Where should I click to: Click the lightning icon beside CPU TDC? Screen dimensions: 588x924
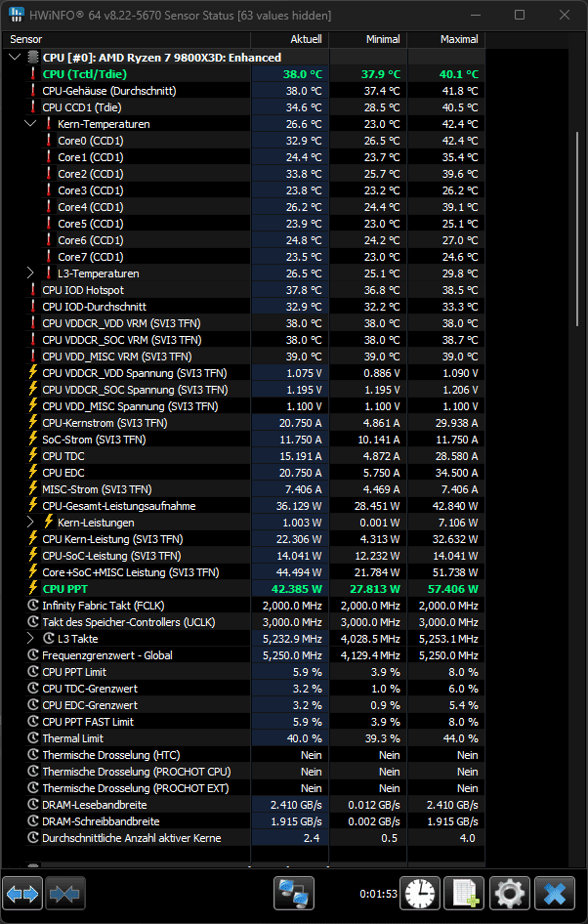point(33,456)
